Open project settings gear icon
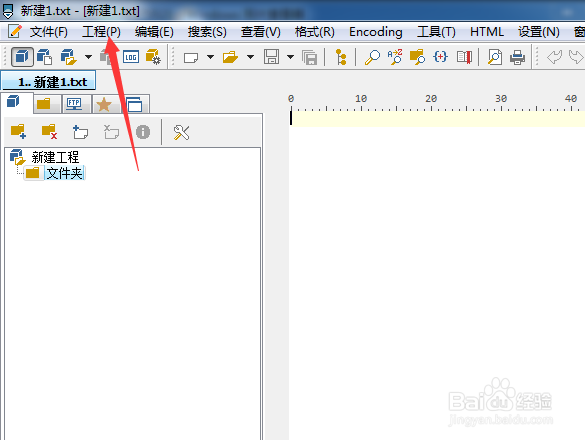Image resolution: width=585 pixels, height=440 pixels. point(153,57)
